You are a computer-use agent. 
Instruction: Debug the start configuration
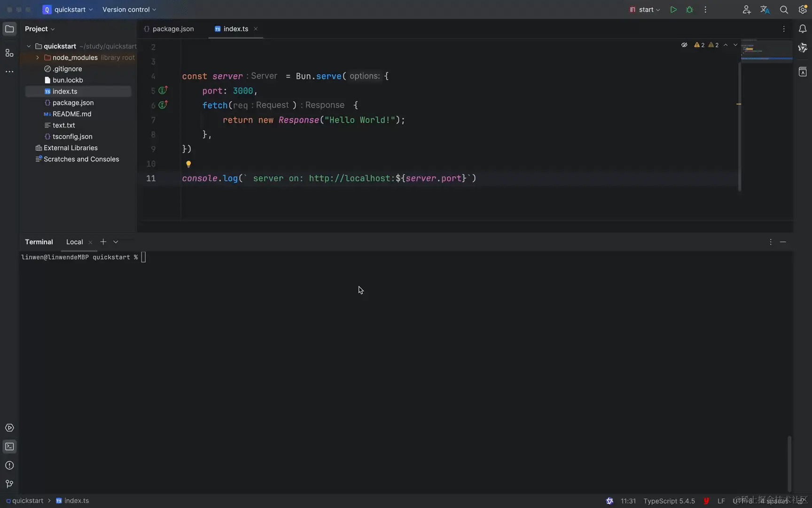pyautogui.click(x=689, y=9)
